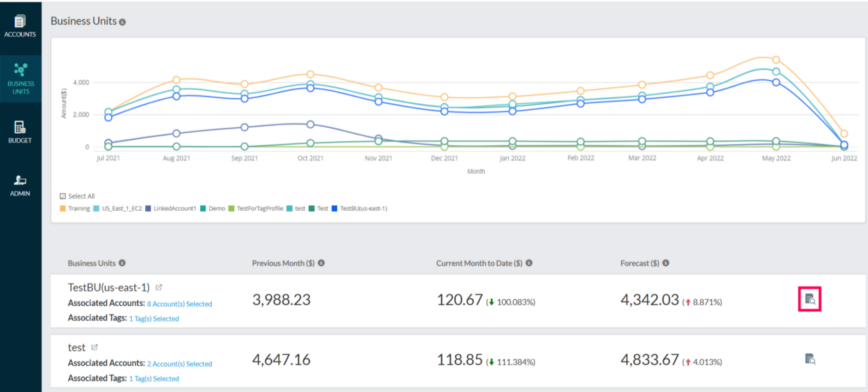View details report icon for TestBU(us-east-1) row

[x=810, y=299]
